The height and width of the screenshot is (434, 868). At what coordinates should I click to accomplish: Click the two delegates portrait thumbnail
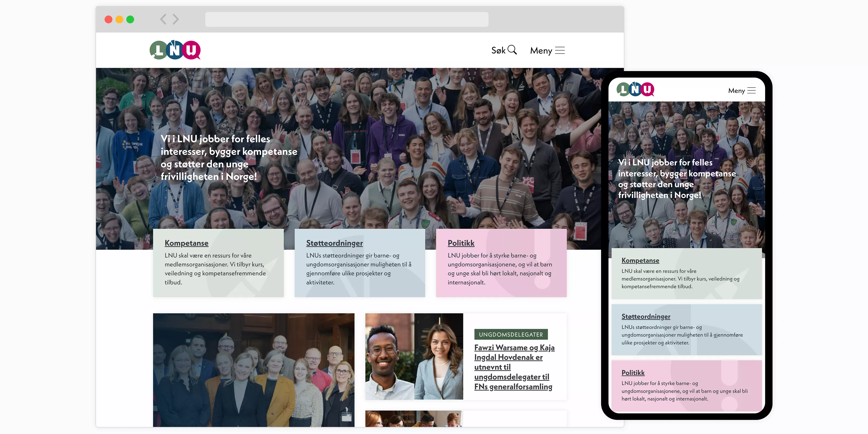(414, 356)
